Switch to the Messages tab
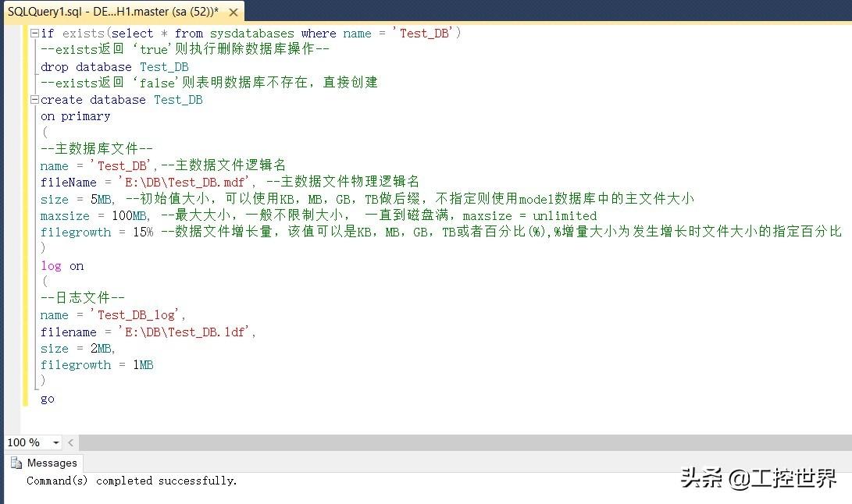852x504 pixels. tap(44, 463)
